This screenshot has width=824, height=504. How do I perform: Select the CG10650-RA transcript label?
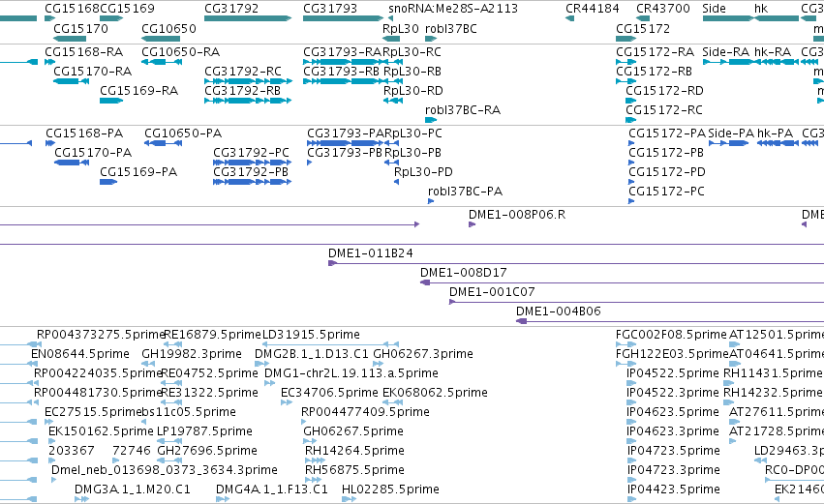[x=181, y=52]
